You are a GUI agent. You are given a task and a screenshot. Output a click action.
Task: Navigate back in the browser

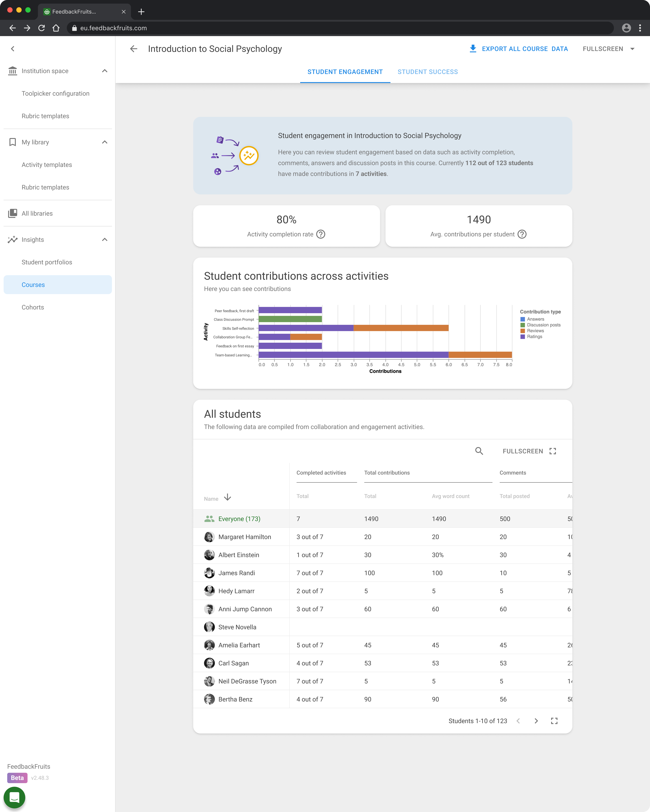(x=12, y=28)
